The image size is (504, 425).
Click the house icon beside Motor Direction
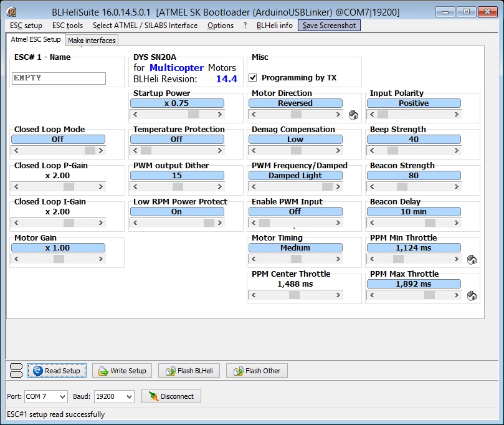[353, 115]
